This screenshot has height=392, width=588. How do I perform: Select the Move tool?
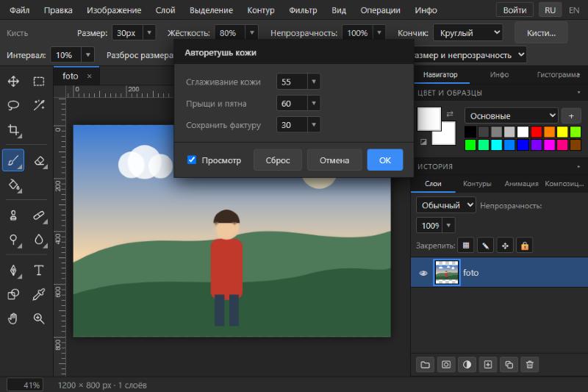click(13, 82)
